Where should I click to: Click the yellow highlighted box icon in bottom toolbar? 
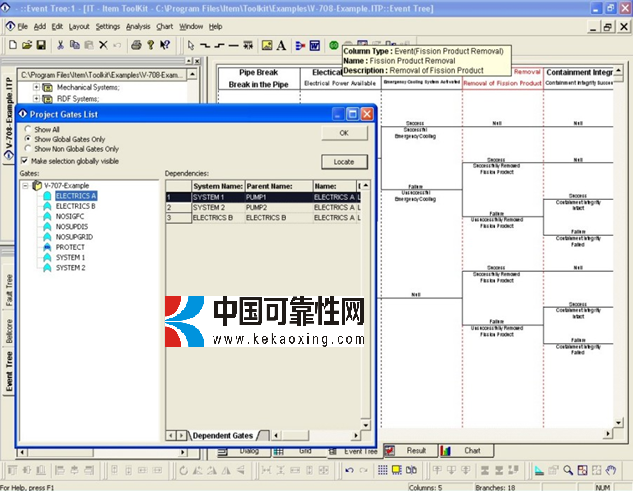(396, 471)
